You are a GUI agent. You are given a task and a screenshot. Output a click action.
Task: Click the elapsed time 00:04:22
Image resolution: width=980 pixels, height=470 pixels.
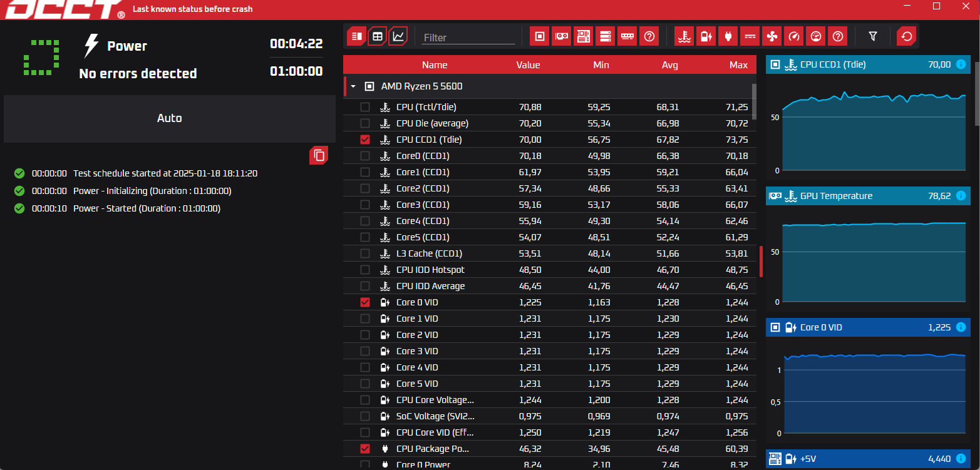pos(296,44)
